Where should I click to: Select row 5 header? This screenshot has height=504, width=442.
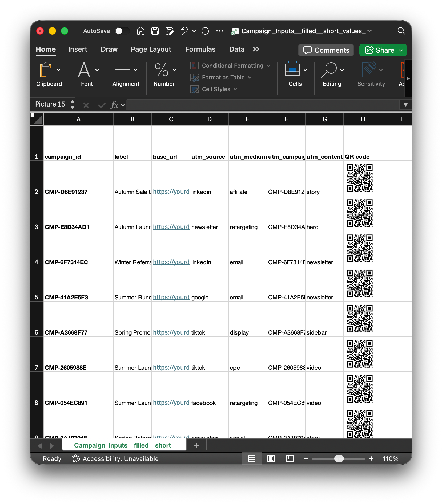tap(37, 284)
